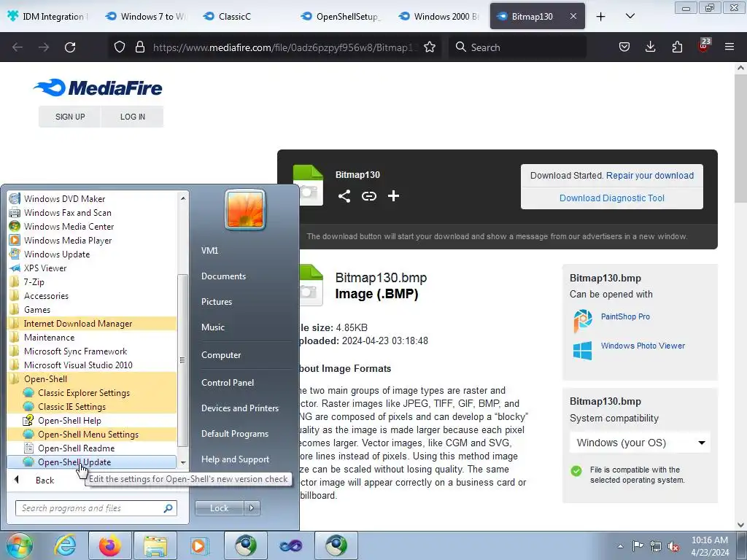Open the list all tabs dropdown
Image resolution: width=747 pixels, height=560 pixels.
pos(630,16)
